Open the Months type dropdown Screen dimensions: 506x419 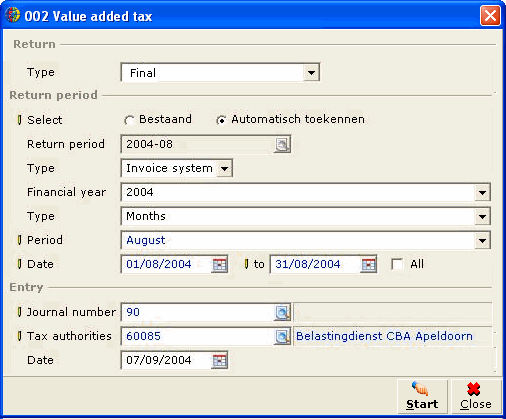pos(482,216)
